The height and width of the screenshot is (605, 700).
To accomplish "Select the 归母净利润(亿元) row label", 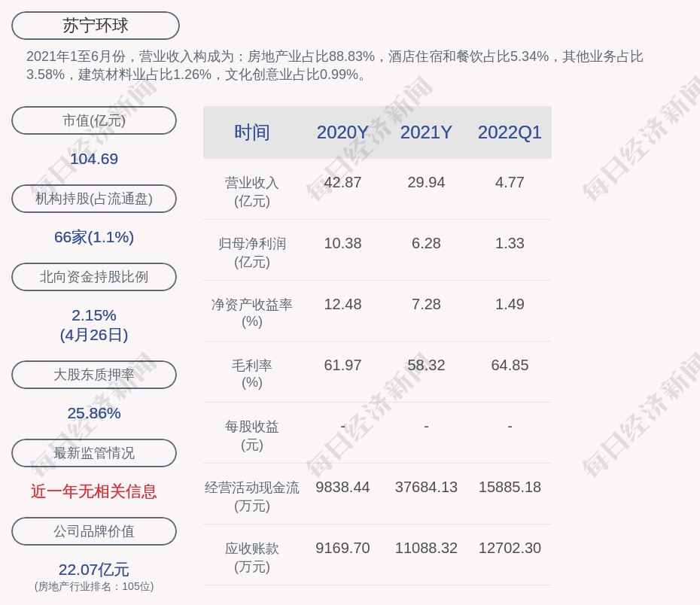I will point(252,253).
